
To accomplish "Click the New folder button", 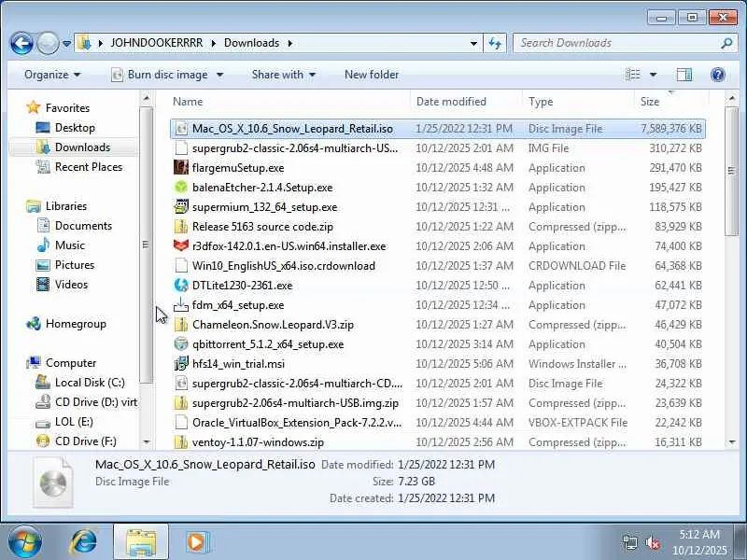I will (x=372, y=75).
